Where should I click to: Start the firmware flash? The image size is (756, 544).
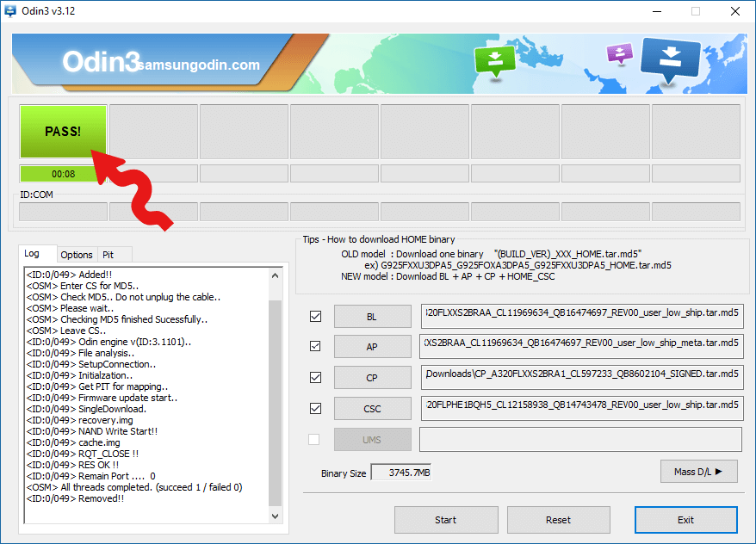(x=446, y=520)
